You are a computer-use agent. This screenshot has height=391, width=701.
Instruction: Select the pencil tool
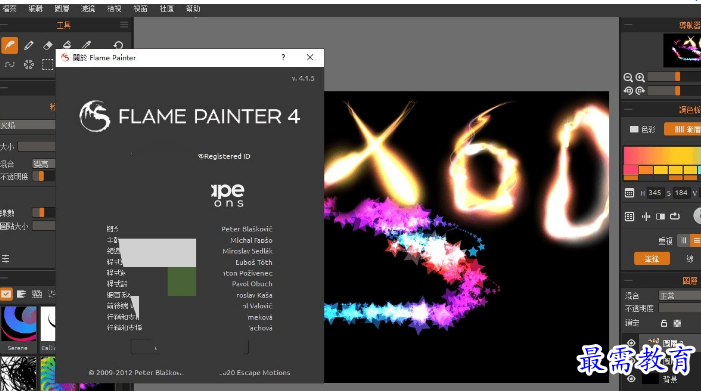click(x=29, y=45)
